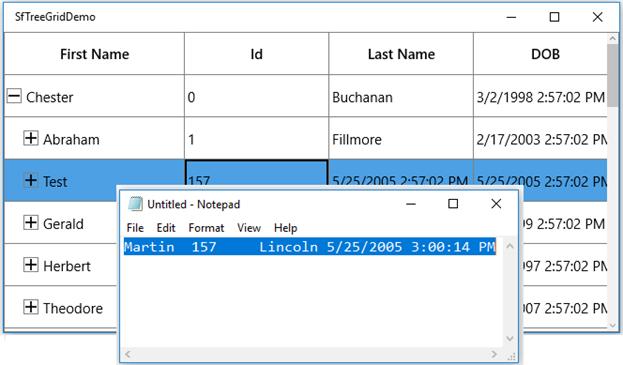Minimize the Notepad window

(411, 204)
